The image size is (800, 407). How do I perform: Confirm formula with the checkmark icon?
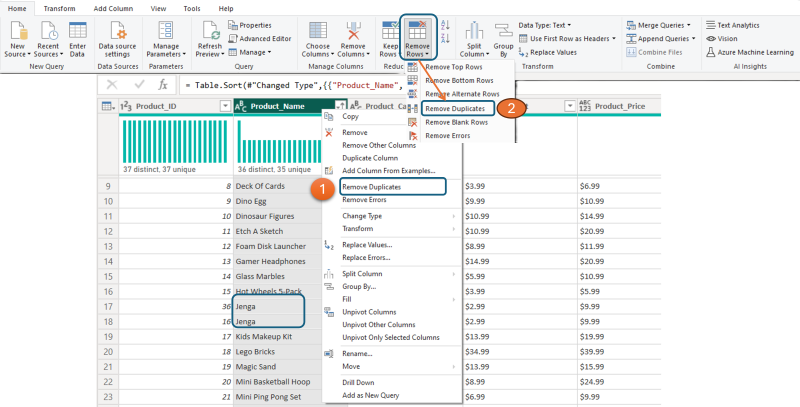pos(139,85)
